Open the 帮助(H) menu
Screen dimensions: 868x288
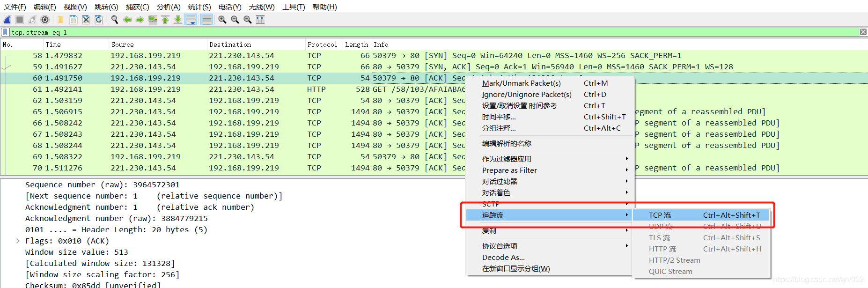(x=324, y=7)
